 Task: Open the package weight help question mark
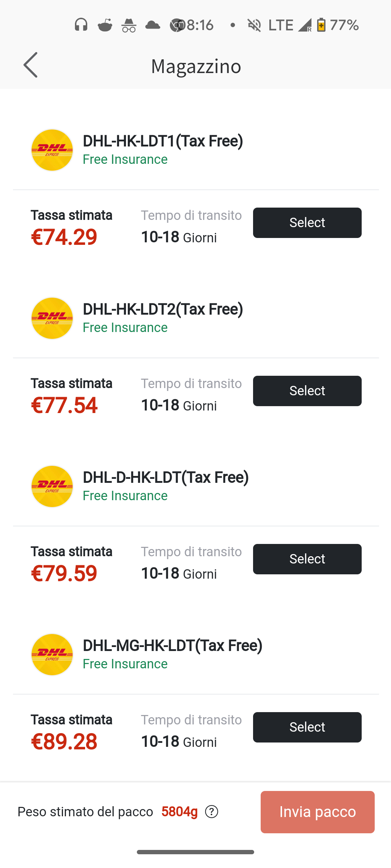pyautogui.click(x=211, y=812)
